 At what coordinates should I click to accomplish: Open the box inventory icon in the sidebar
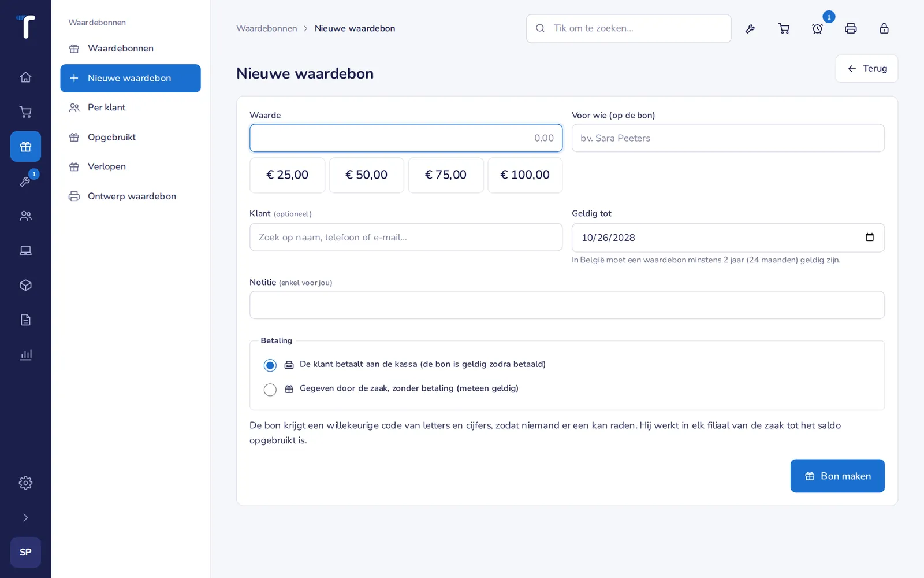click(x=25, y=286)
